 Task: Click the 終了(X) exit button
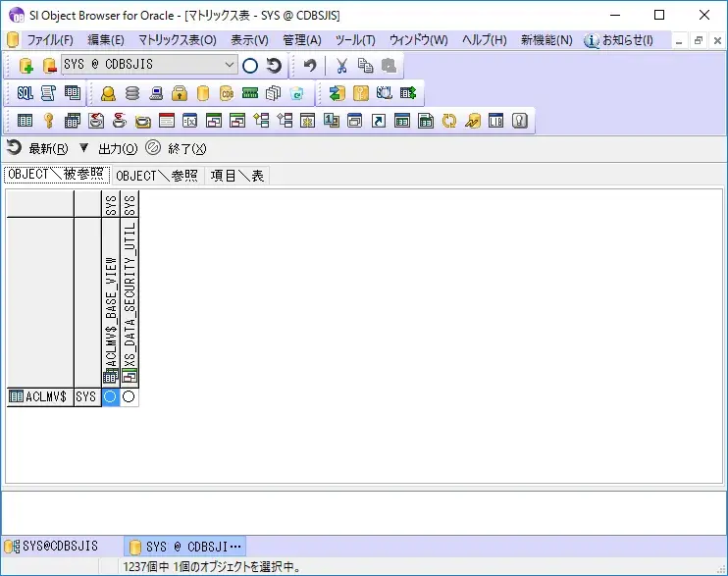[177, 149]
